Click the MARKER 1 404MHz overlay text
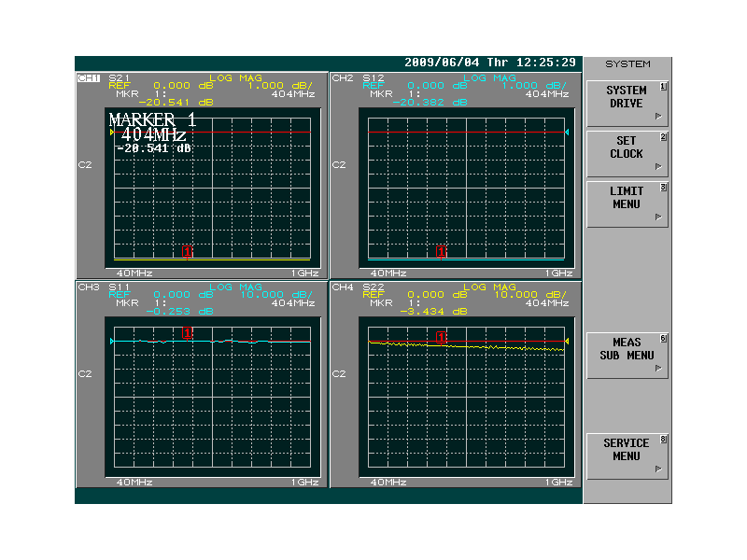 (152, 127)
